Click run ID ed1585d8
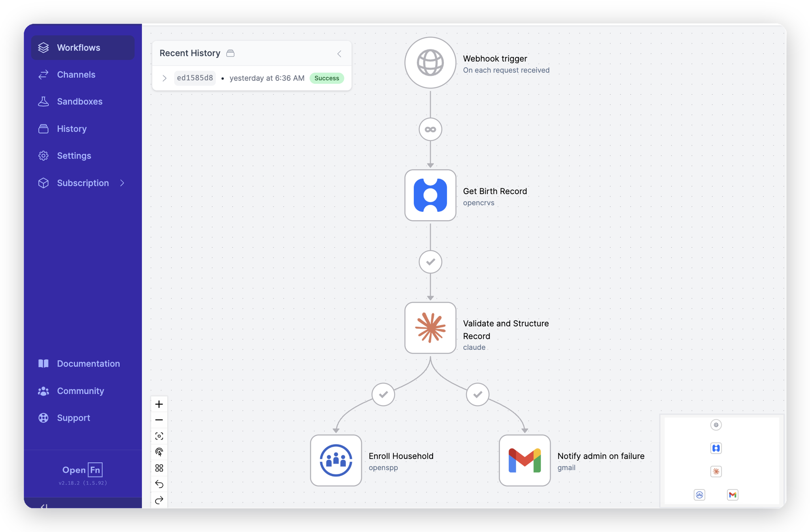Image resolution: width=810 pixels, height=532 pixels. click(195, 78)
